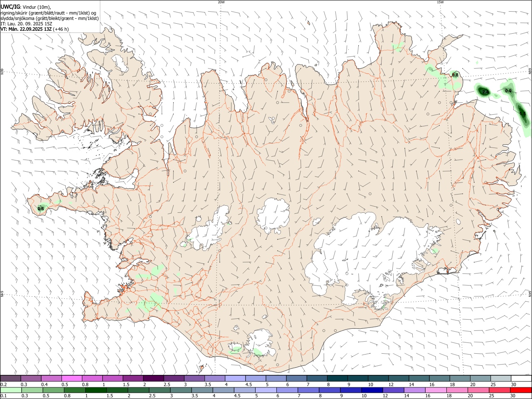Image resolution: width=532 pixels, height=399 pixels.
Task: Click the 0.9 precipitation value offshore
Action: [508, 91]
